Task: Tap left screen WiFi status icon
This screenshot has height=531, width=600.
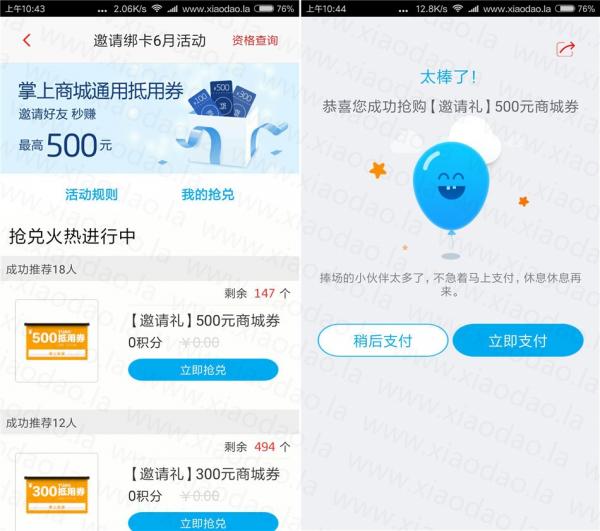Action: pyautogui.click(x=157, y=8)
